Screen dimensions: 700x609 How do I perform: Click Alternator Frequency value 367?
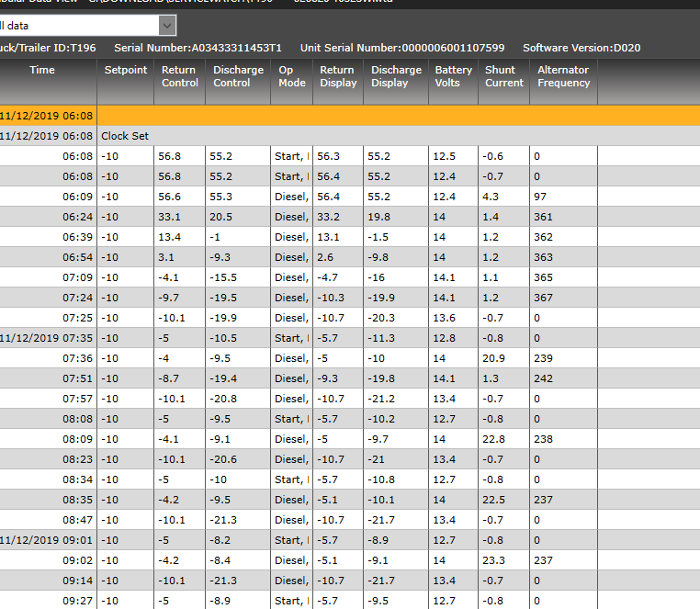[543, 298]
